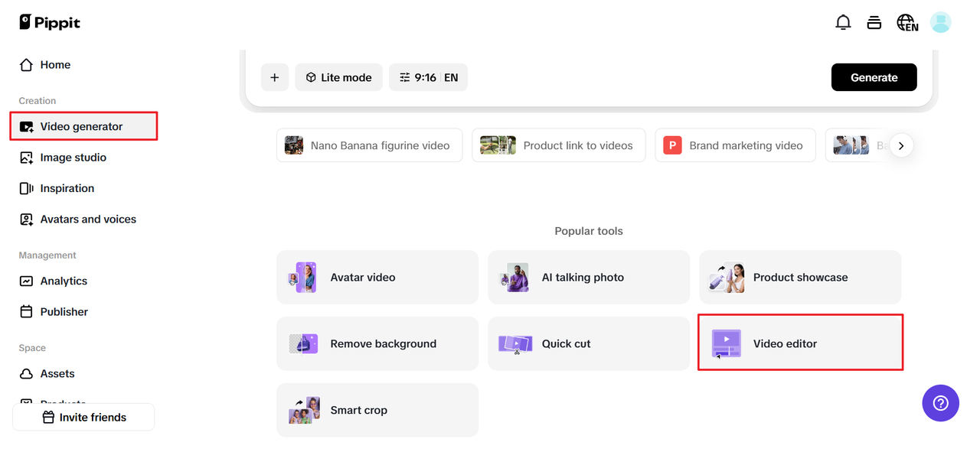Click the notification bell icon

(x=843, y=23)
